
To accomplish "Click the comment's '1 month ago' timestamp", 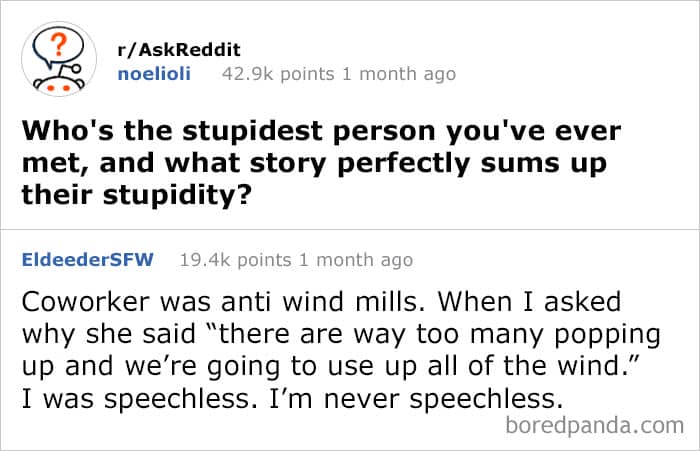I will coord(353,260).
